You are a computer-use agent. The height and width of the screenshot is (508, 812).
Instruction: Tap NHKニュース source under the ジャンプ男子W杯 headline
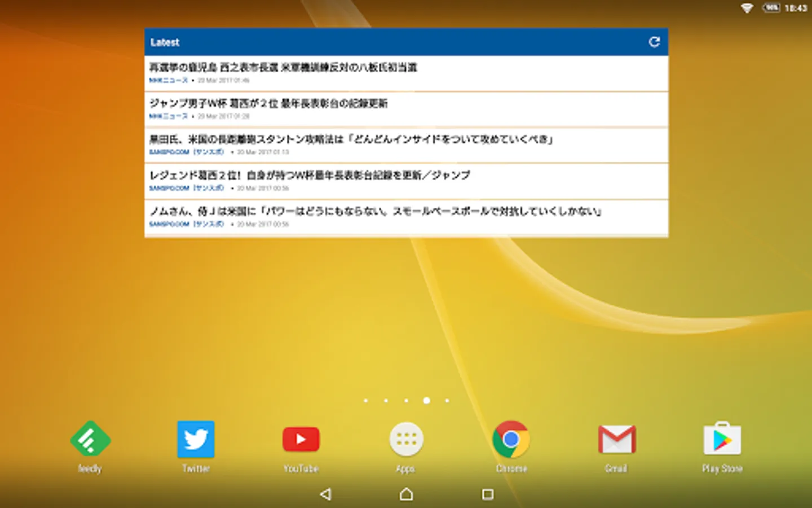169,116
